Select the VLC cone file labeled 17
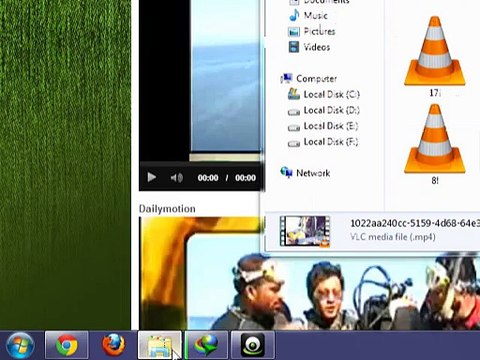 tap(435, 57)
